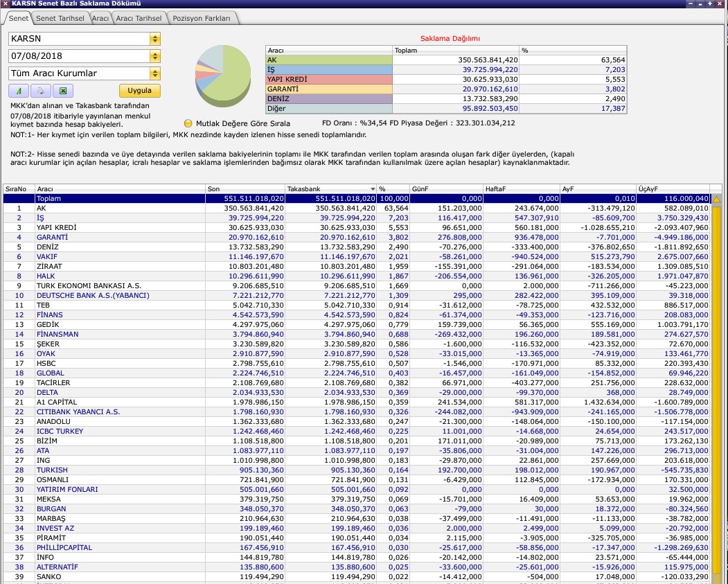The height and width of the screenshot is (584, 728).
Task: Click the Toplam header in the Saklama Dağılımı table
Action: point(456,50)
